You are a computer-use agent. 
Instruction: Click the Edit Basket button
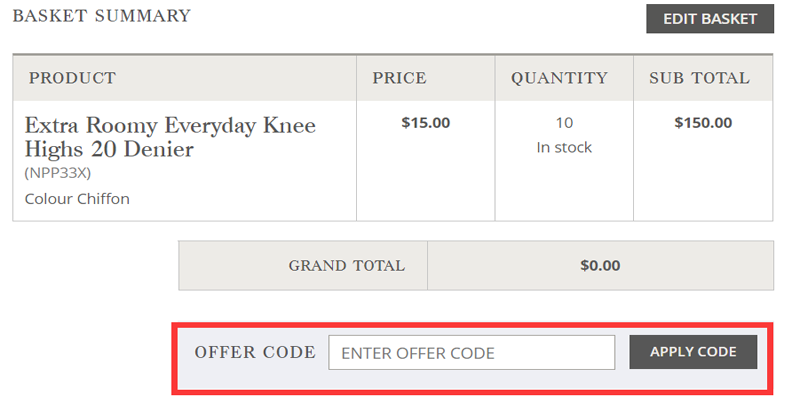[x=710, y=19]
